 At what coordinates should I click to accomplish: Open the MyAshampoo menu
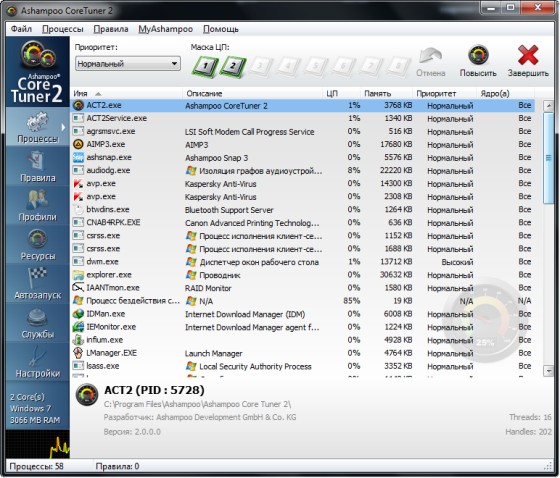point(165,29)
